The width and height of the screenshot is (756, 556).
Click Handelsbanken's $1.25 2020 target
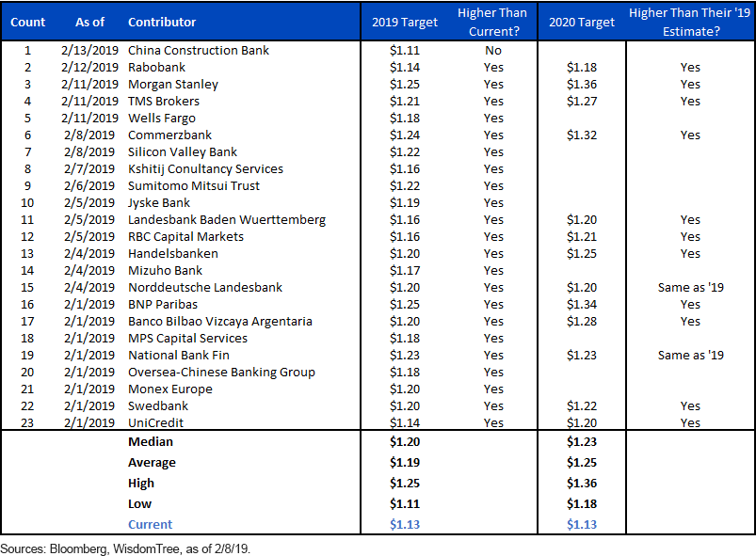point(582,253)
